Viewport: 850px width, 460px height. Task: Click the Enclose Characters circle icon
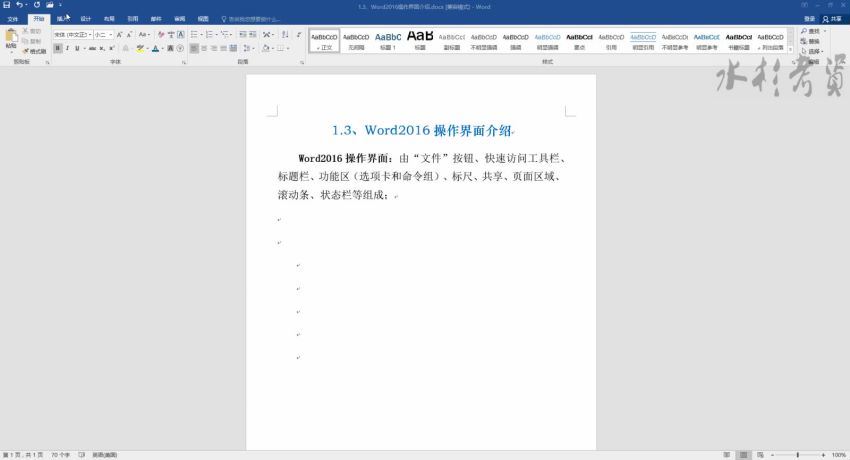coord(180,48)
